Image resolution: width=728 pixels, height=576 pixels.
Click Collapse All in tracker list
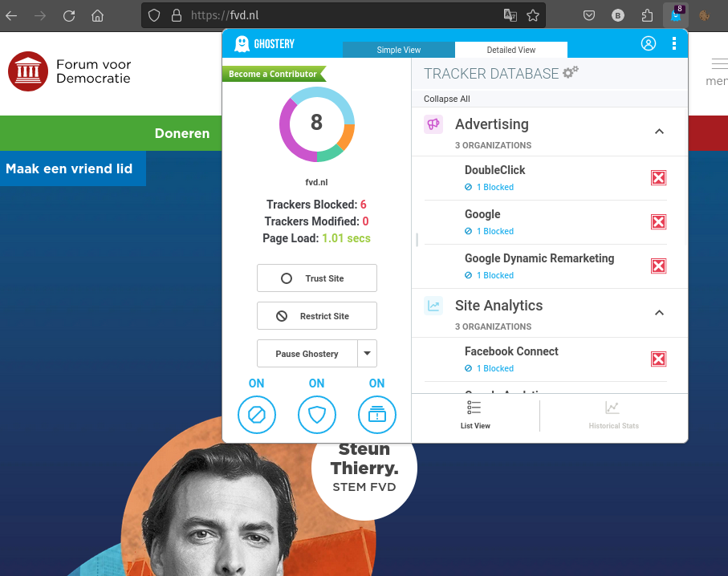446,99
